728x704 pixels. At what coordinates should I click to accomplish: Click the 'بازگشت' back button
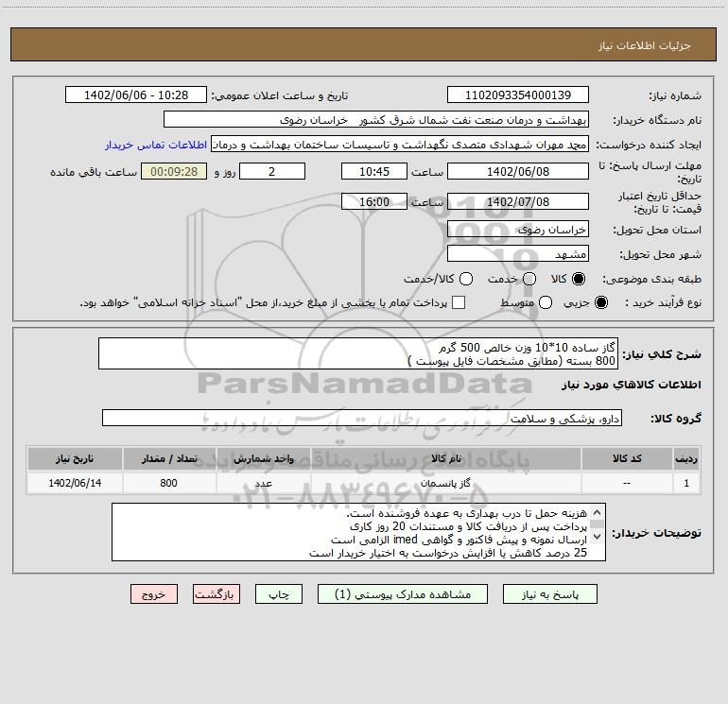(x=217, y=594)
